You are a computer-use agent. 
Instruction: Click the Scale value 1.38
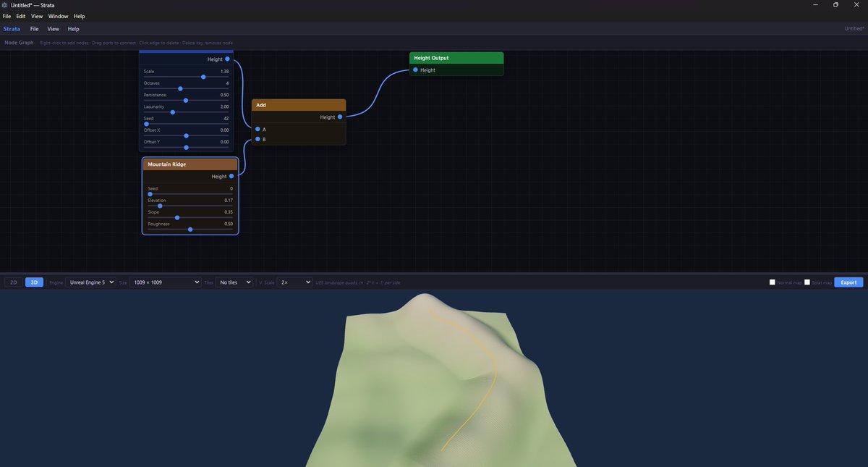(x=224, y=72)
